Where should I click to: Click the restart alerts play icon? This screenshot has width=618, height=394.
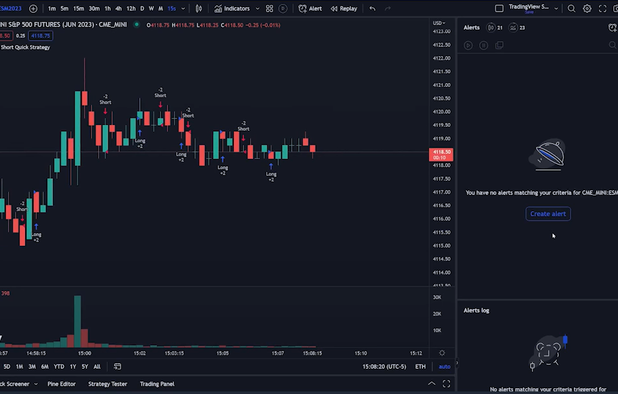(x=468, y=45)
